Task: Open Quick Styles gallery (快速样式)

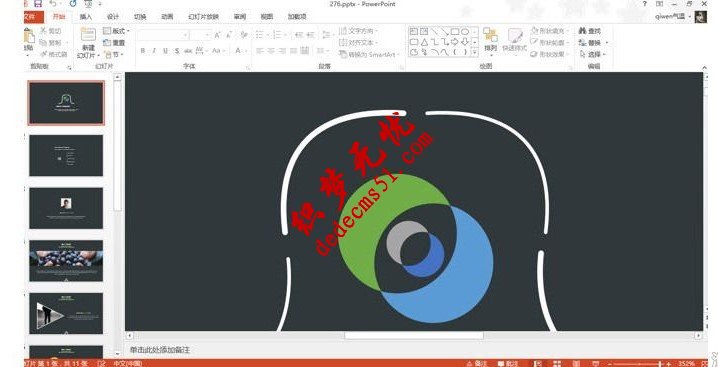Action: 515,40
